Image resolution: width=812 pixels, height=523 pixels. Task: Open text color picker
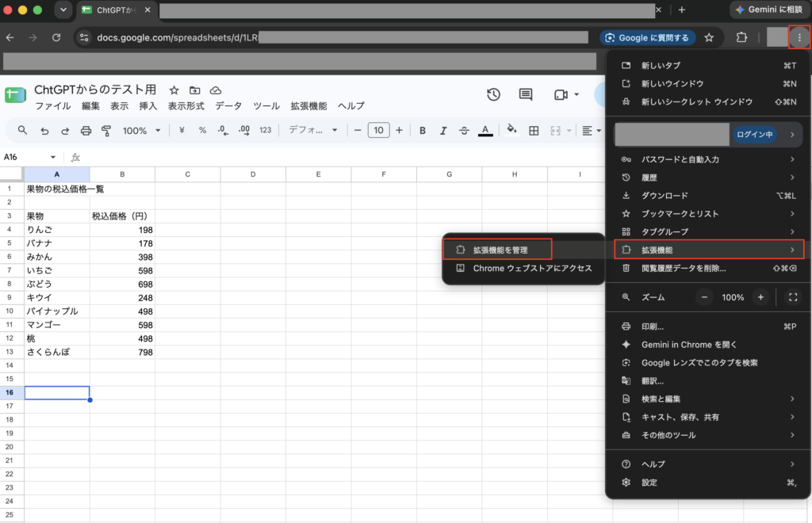485,131
